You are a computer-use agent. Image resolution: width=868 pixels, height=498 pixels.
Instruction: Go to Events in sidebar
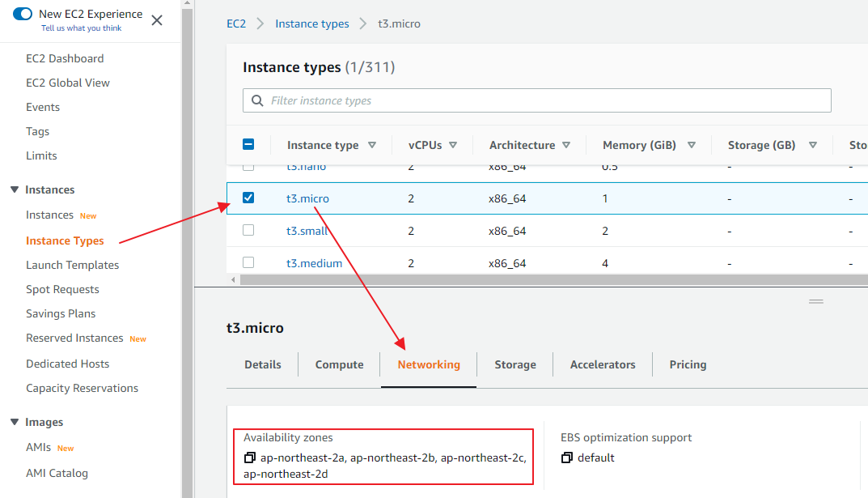click(x=43, y=107)
